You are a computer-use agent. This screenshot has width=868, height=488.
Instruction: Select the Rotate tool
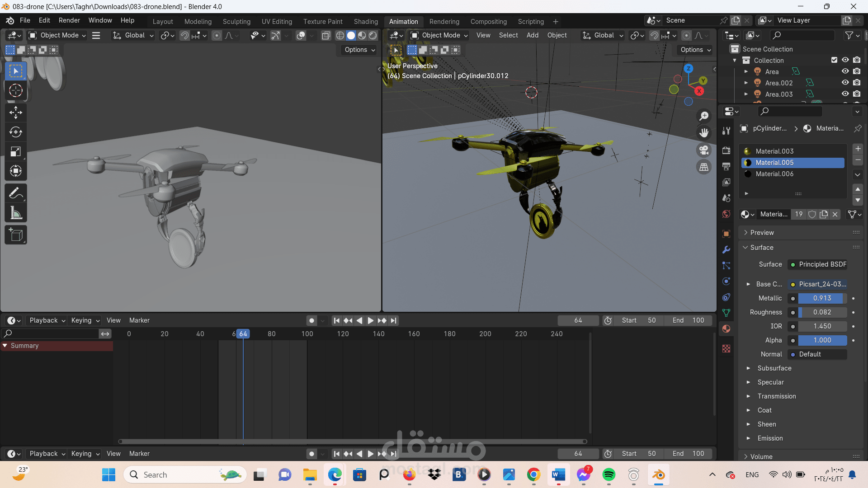pos(16,132)
